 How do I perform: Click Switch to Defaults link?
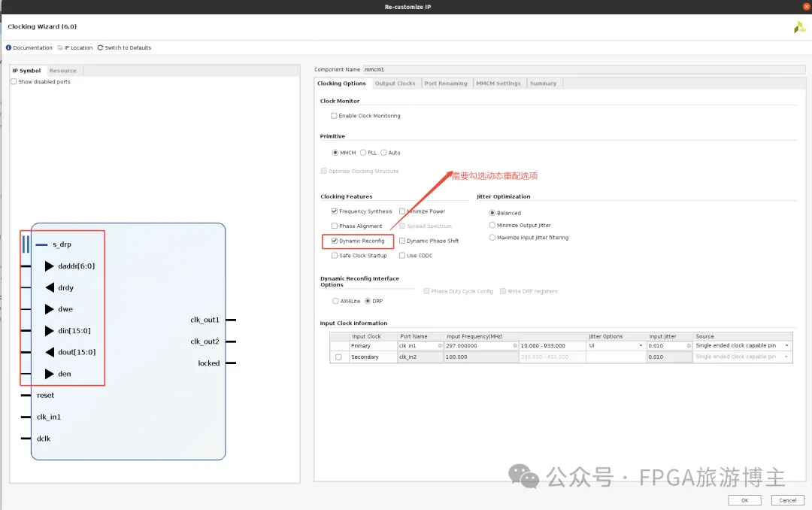click(128, 47)
